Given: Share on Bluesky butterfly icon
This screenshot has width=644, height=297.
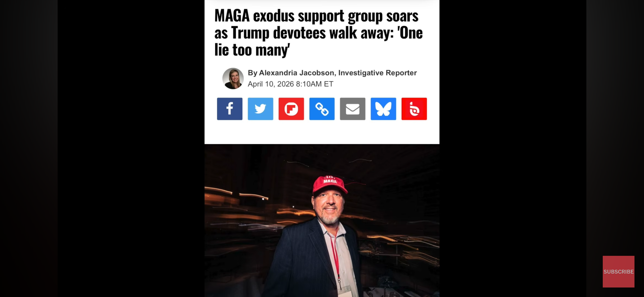Looking at the screenshot, I should click(x=383, y=109).
